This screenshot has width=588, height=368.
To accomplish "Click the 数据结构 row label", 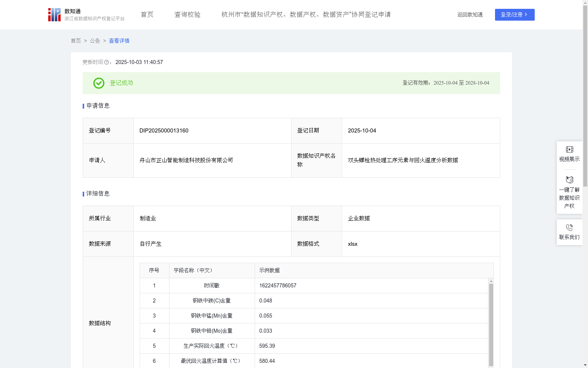I will click(100, 323).
